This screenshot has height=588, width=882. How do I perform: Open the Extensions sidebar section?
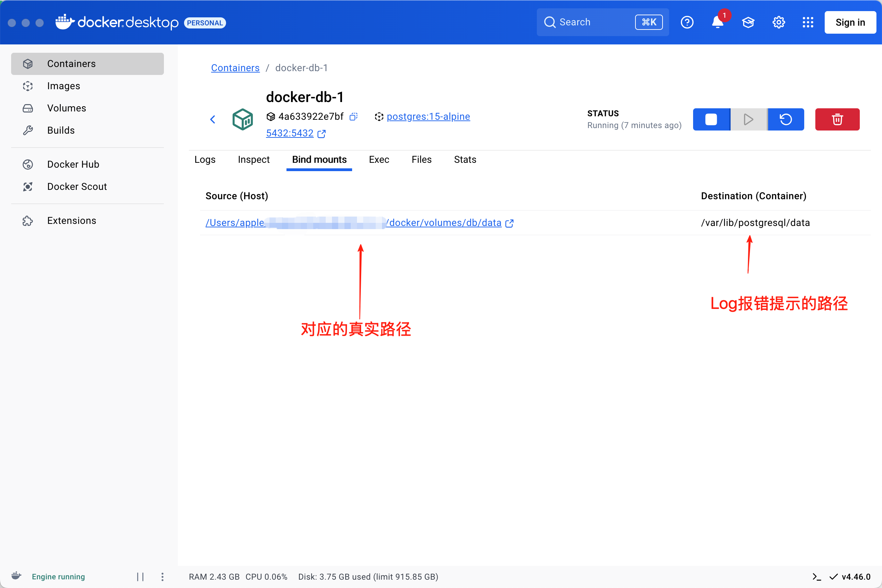coord(88,220)
